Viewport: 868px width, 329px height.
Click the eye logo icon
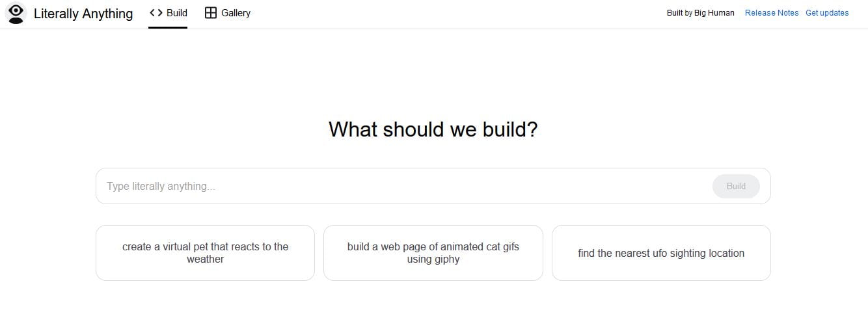pos(16,13)
